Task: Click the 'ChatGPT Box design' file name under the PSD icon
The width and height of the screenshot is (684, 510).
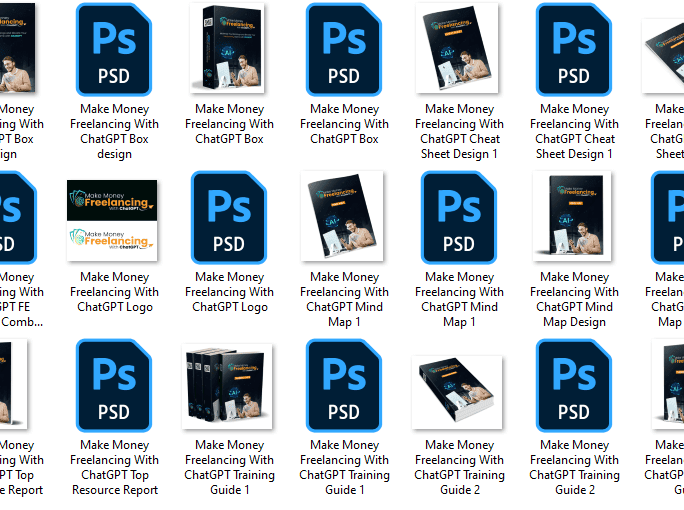Action: [114, 131]
